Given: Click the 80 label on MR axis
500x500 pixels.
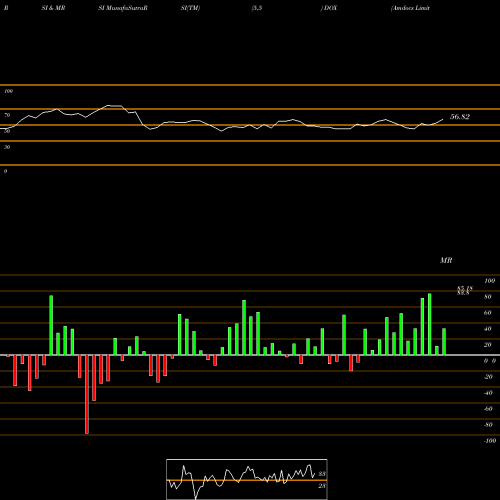Looking at the screenshot, I should click(x=488, y=297).
